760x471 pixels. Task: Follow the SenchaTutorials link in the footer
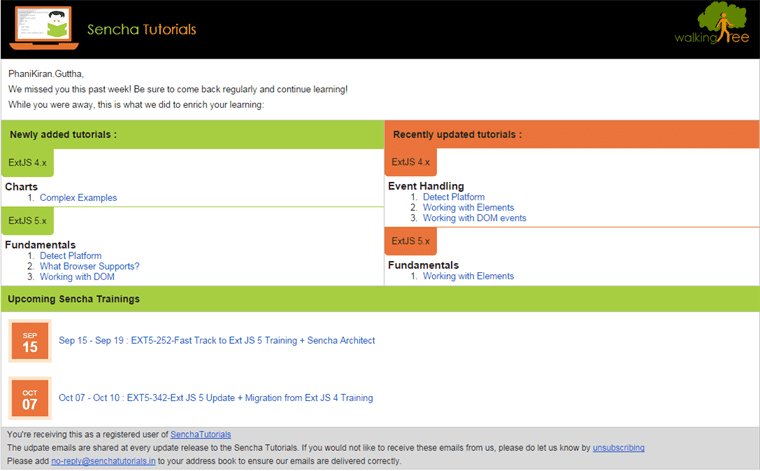pos(201,435)
